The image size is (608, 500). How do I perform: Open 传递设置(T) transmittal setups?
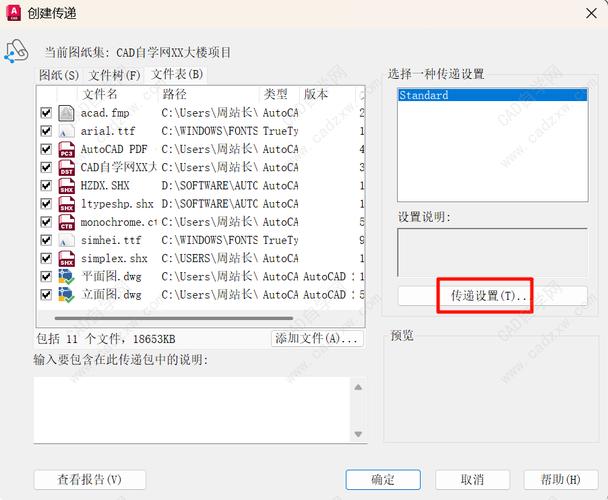pyautogui.click(x=492, y=296)
